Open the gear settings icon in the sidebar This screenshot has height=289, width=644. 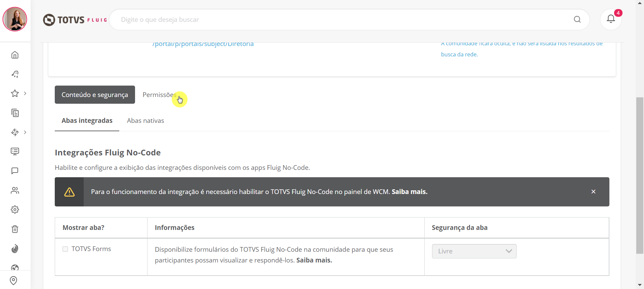coord(15,209)
